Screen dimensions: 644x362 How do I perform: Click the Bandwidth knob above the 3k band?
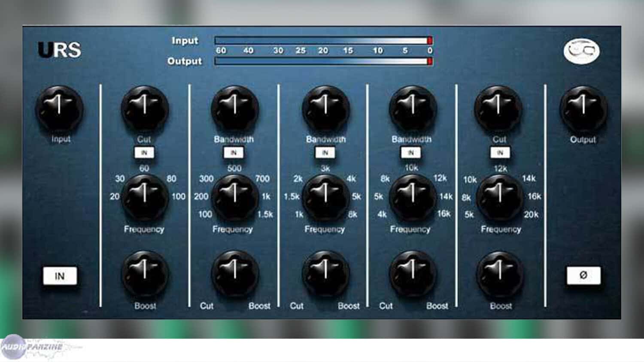(325, 108)
